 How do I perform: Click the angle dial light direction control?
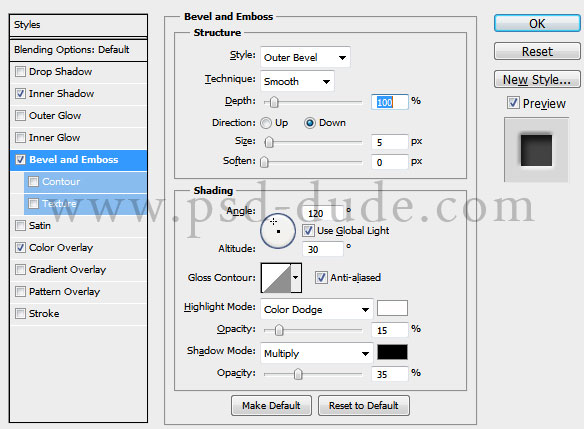pos(278,231)
